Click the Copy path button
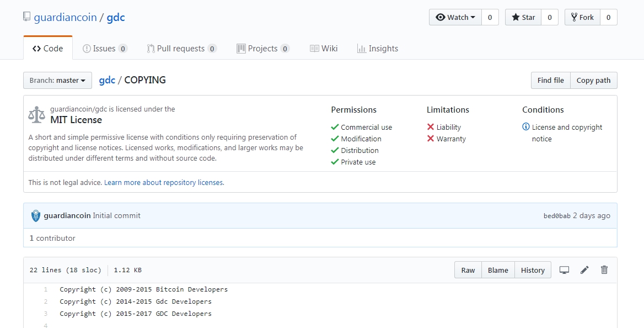Viewport: 644px width, 328px height. coord(593,80)
